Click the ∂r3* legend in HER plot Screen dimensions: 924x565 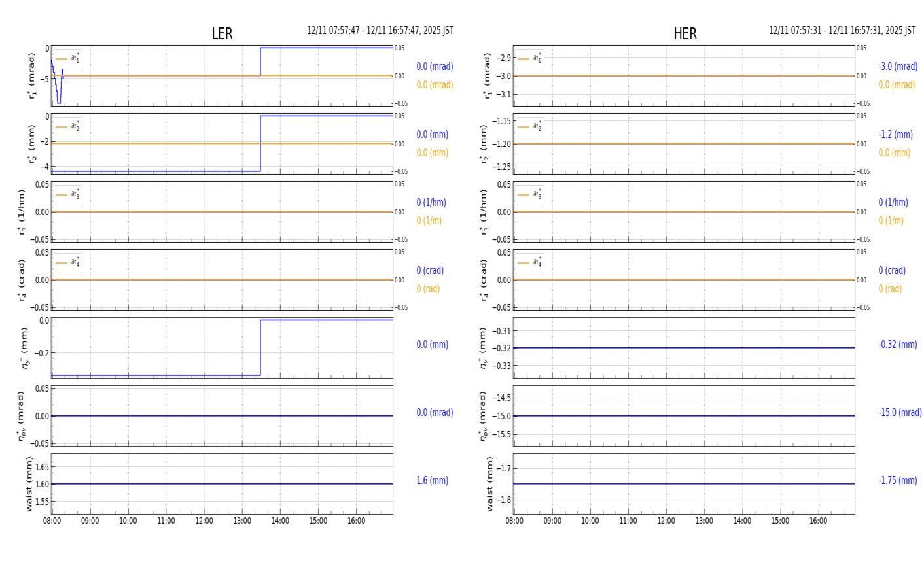click(529, 195)
